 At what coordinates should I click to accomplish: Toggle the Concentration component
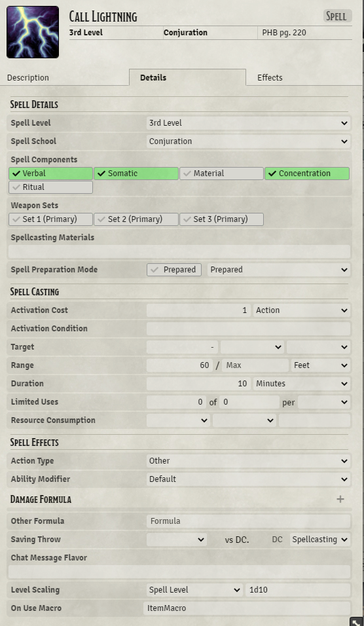(x=307, y=174)
